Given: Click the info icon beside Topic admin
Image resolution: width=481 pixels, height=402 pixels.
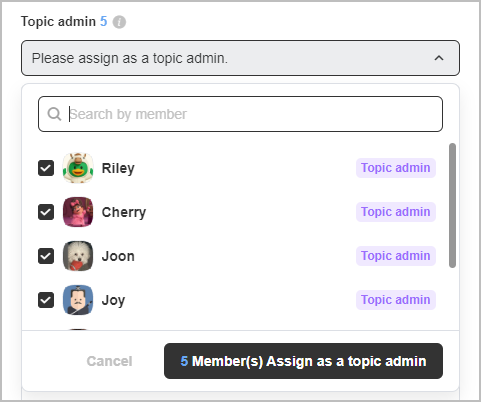Looking at the screenshot, I should (119, 22).
